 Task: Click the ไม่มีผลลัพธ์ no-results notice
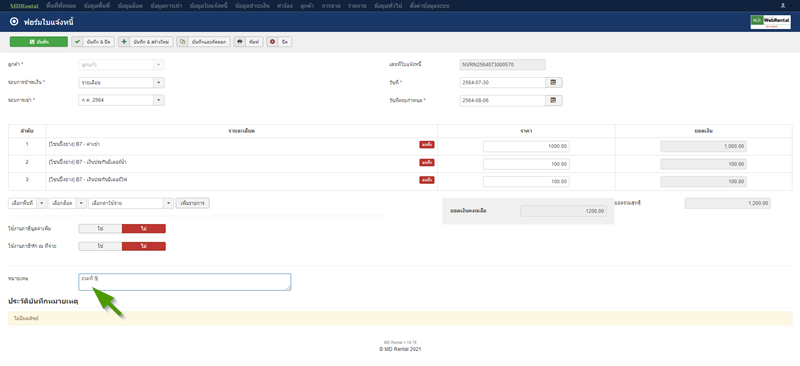(400, 318)
